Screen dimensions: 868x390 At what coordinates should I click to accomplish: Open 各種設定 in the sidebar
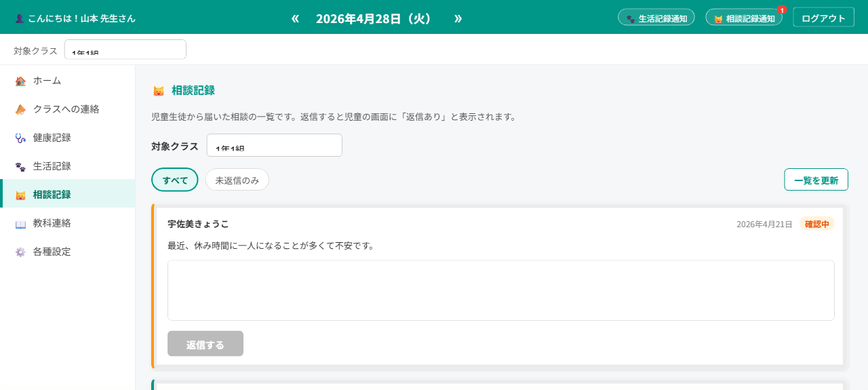(68, 252)
